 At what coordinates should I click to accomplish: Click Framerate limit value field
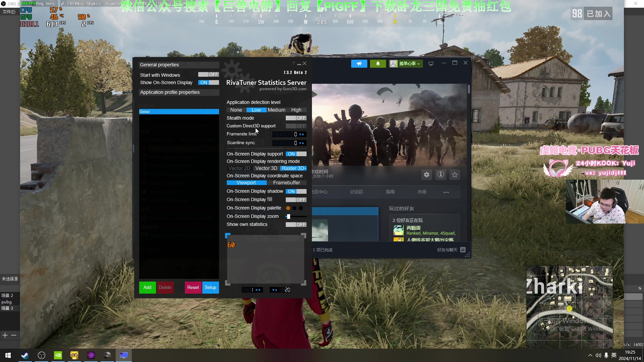(285, 134)
